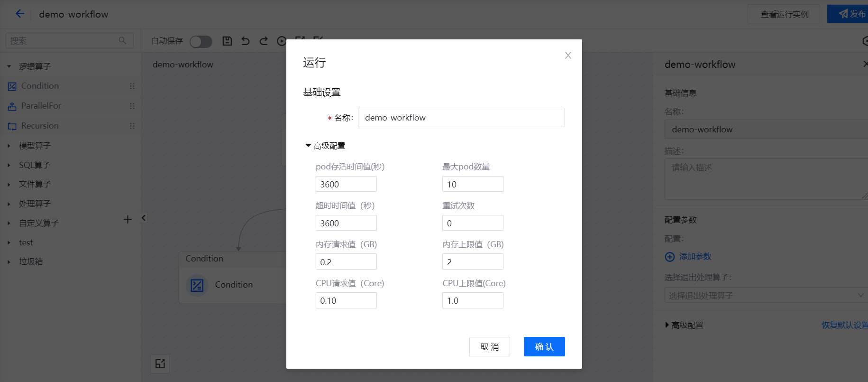This screenshot has height=382, width=868.
Task: Click the plus circle icon for 添加参数
Action: [x=670, y=257]
